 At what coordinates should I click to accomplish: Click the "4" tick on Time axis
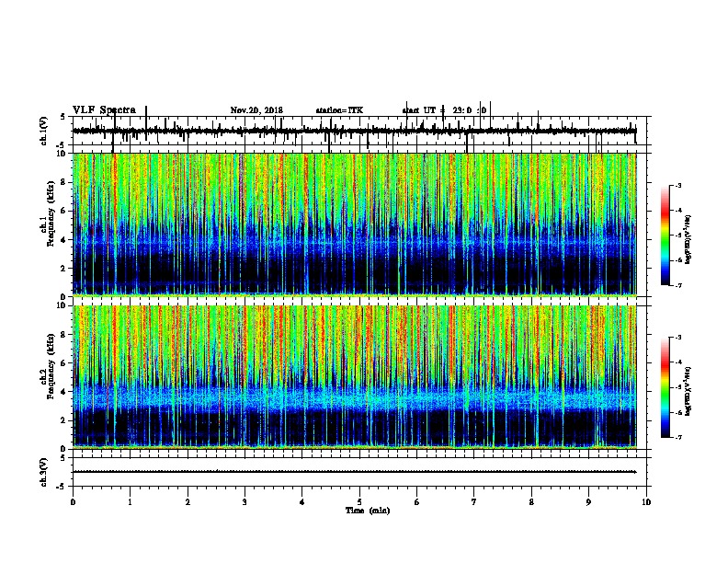click(x=302, y=502)
